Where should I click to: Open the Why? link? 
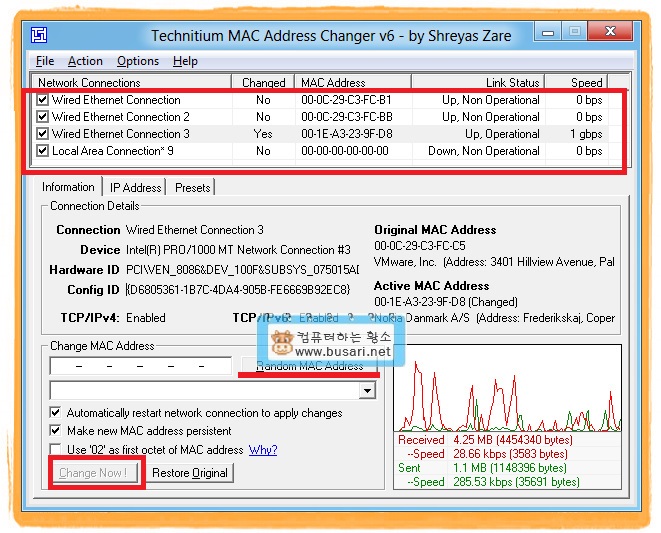[x=263, y=450]
